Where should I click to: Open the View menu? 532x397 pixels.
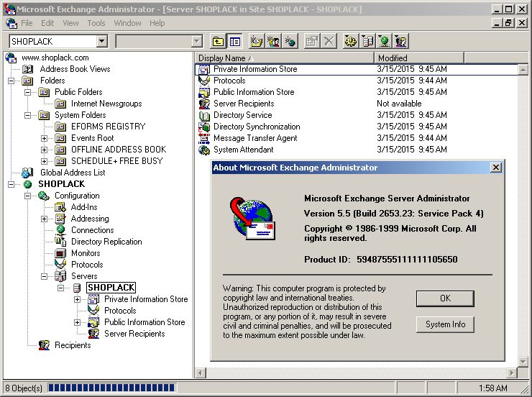point(70,23)
